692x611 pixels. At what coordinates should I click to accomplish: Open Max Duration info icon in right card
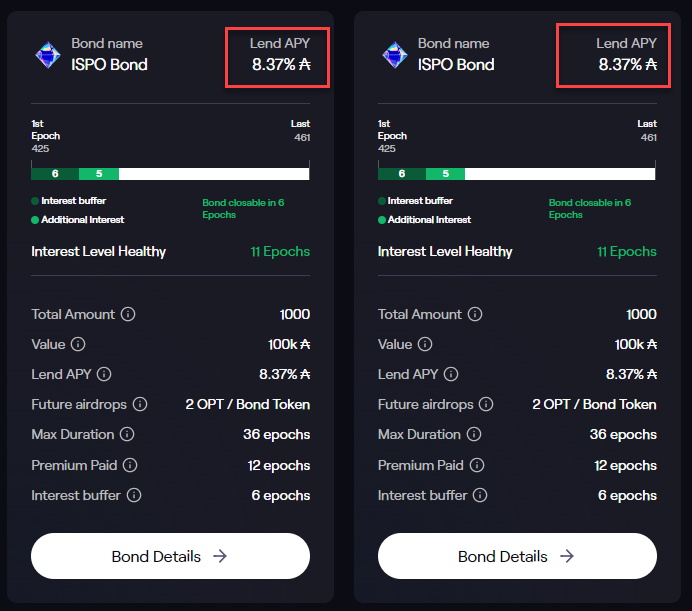coord(474,434)
